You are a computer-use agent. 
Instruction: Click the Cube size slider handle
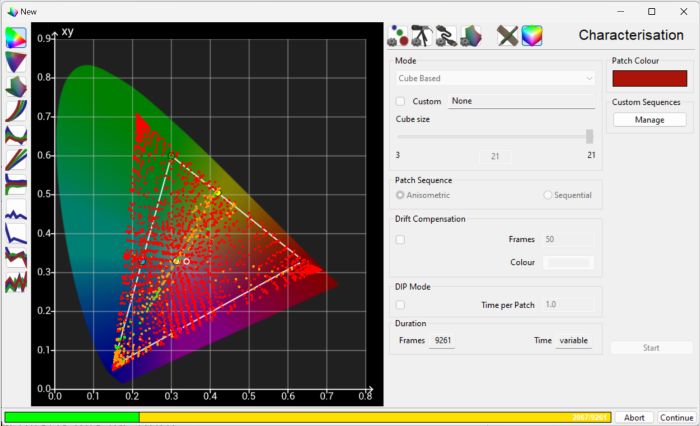click(590, 137)
